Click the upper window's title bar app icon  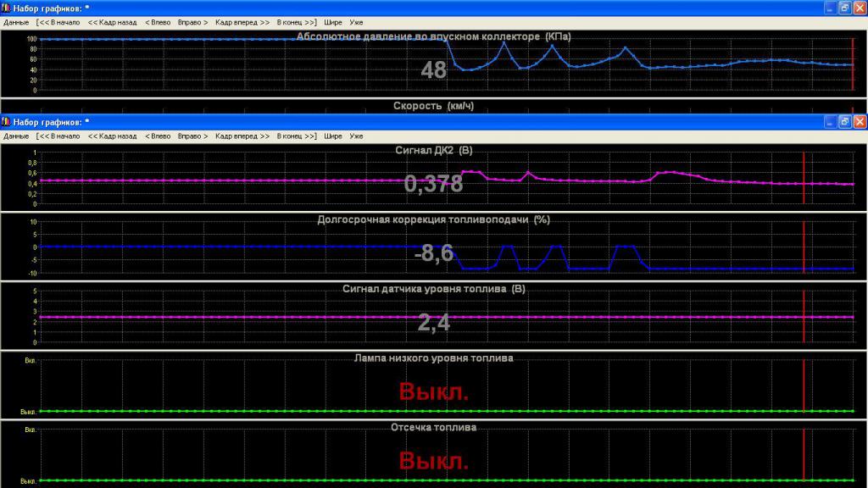coord(7,8)
